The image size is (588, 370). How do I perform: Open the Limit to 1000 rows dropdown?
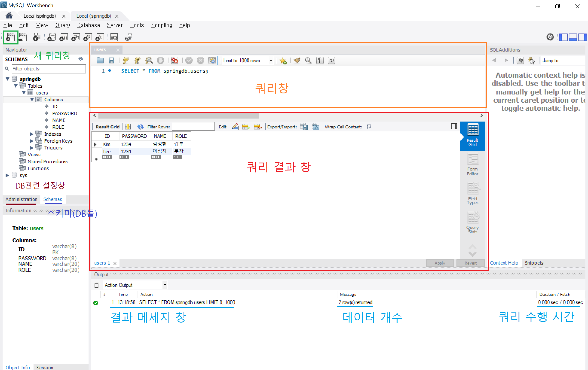[x=271, y=60]
